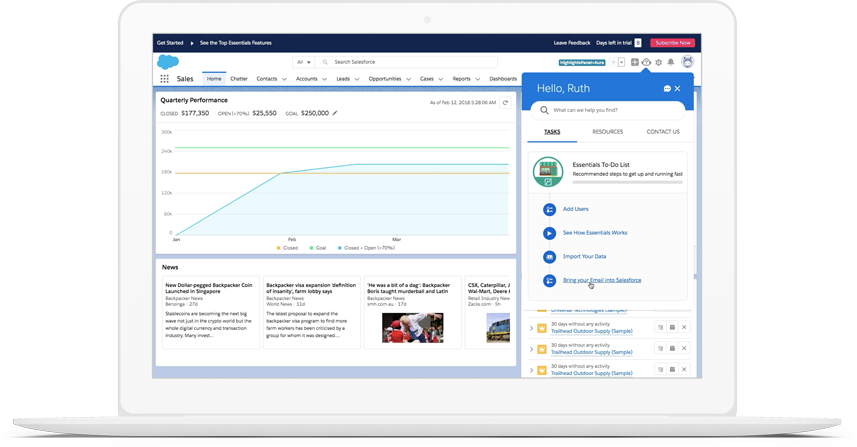Click the Closed + Open (>70%) legend swatch

[340, 248]
